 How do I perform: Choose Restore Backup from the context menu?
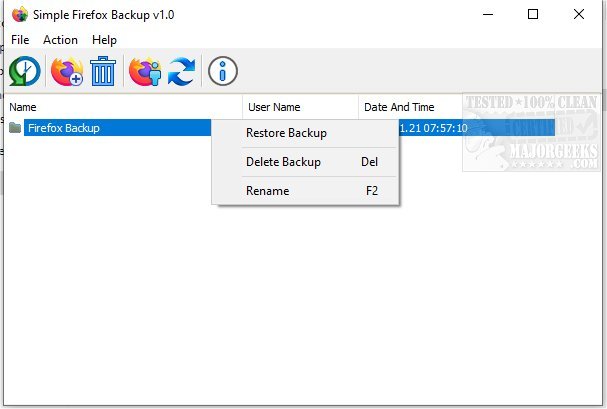[x=286, y=133]
